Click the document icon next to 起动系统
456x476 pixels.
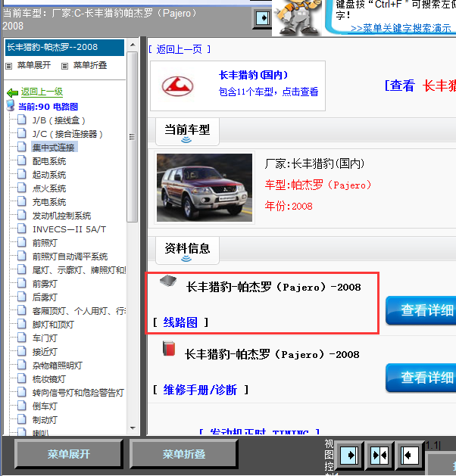(21, 174)
